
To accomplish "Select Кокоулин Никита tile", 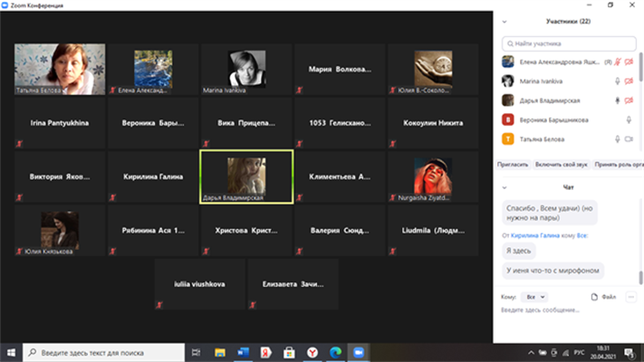I will click(433, 123).
